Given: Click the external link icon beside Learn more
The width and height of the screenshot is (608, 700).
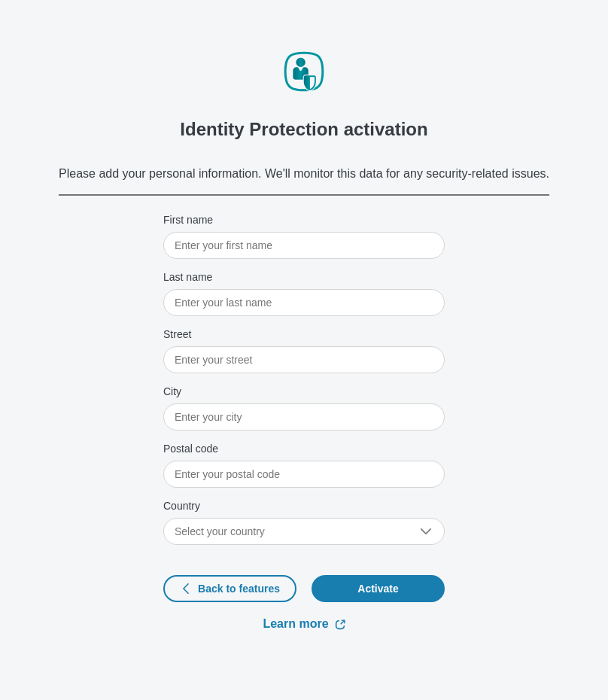Looking at the screenshot, I should [340, 625].
